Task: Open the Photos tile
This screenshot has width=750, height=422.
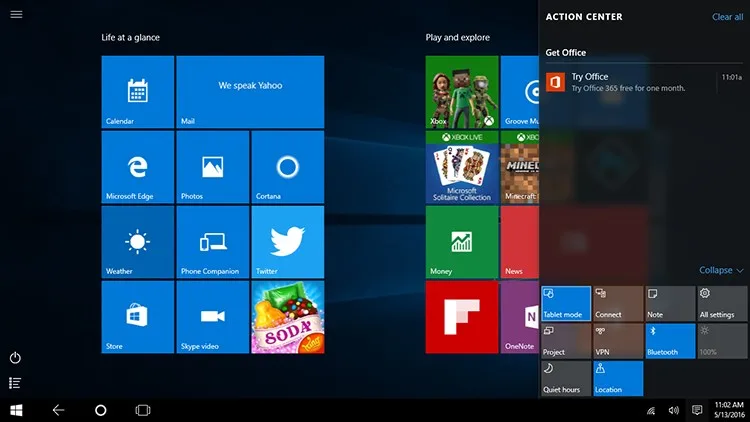Action: tap(213, 167)
